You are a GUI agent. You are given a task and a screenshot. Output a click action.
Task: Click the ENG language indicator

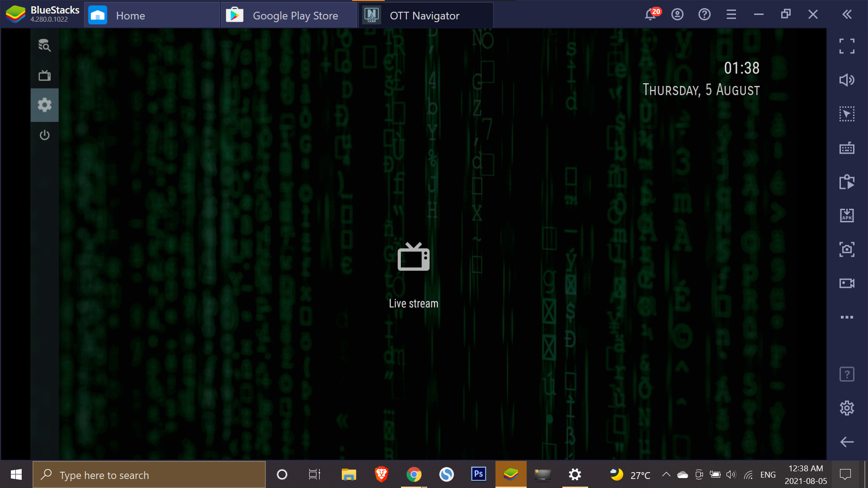(x=768, y=474)
